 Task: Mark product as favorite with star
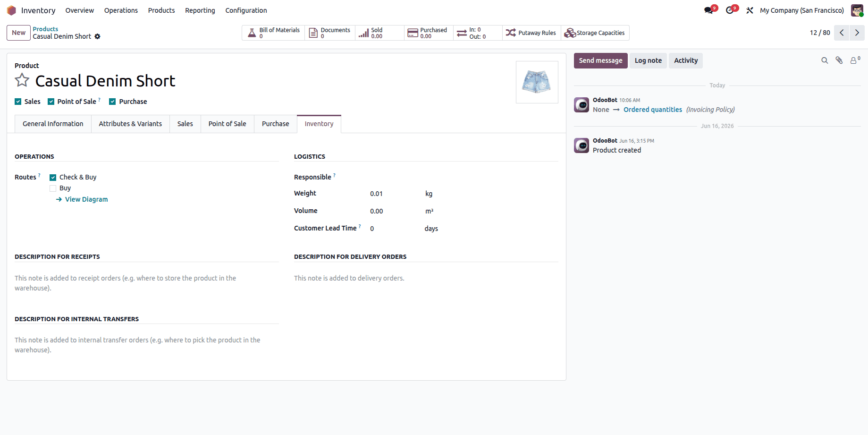click(22, 80)
